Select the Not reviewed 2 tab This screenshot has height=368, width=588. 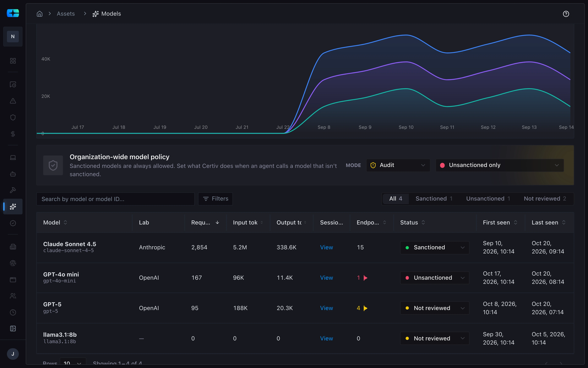pyautogui.click(x=545, y=199)
